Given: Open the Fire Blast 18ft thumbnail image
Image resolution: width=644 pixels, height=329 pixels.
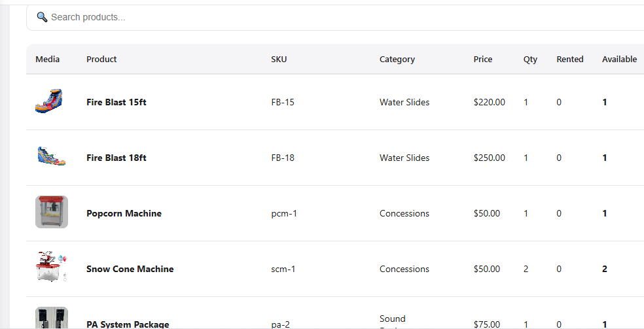Looking at the screenshot, I should [x=50, y=157].
